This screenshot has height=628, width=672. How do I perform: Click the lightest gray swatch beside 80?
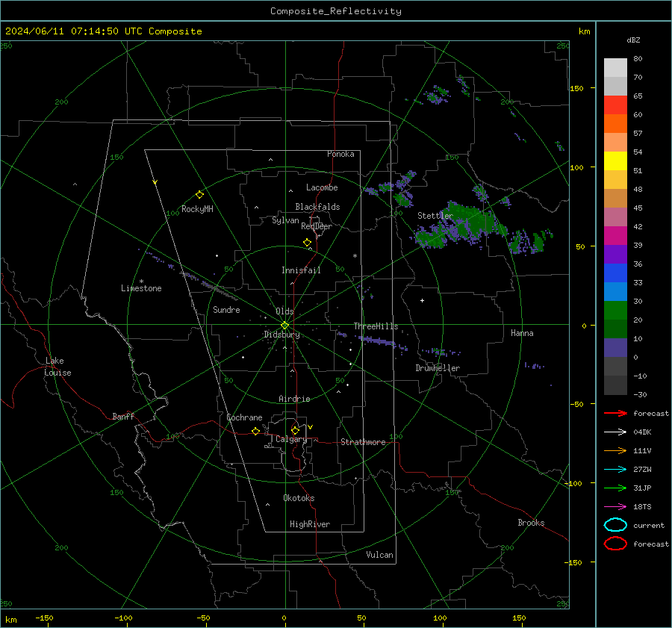[615, 67]
